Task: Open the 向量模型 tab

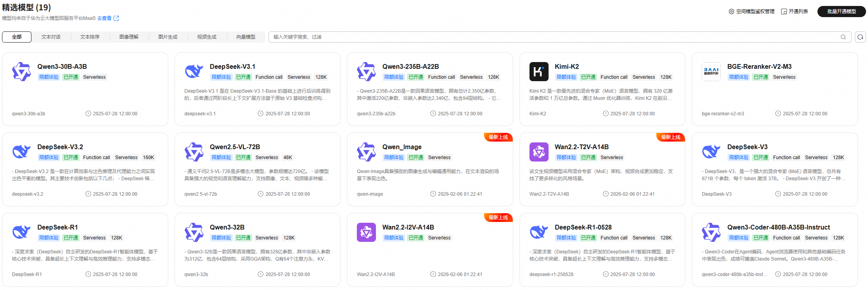Action: tap(246, 37)
